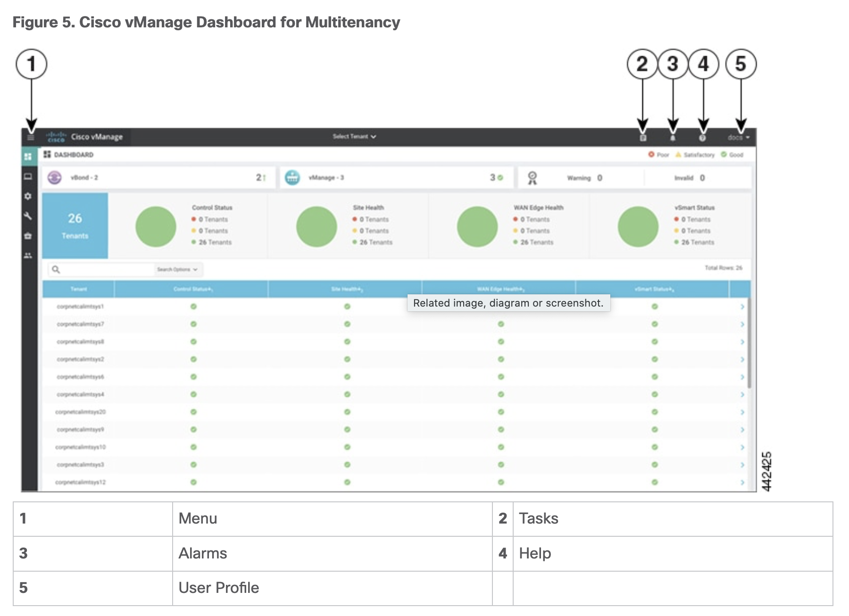The width and height of the screenshot is (849, 616).
Task: Sort by the Control Status column header
Action: tap(193, 289)
